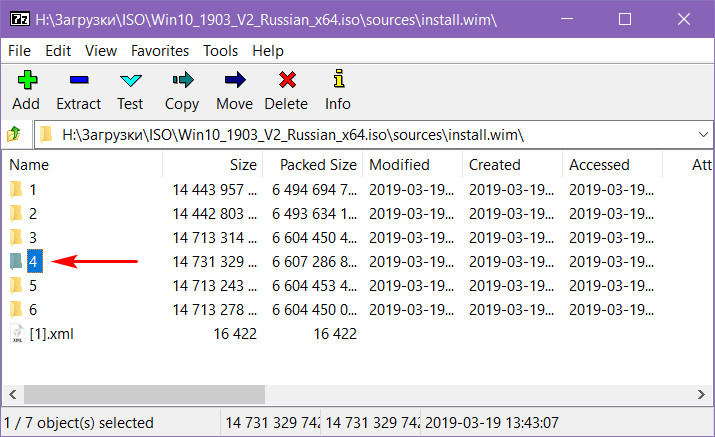The image size is (715, 437).
Task: Click the Copy arrow icon
Action: (183, 80)
